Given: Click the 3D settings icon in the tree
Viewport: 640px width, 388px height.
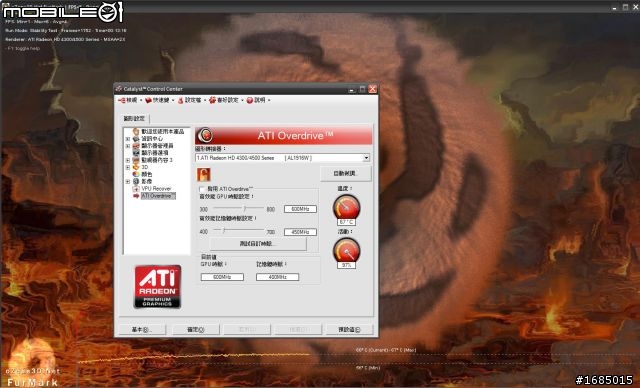Looking at the screenshot, I should point(136,167).
